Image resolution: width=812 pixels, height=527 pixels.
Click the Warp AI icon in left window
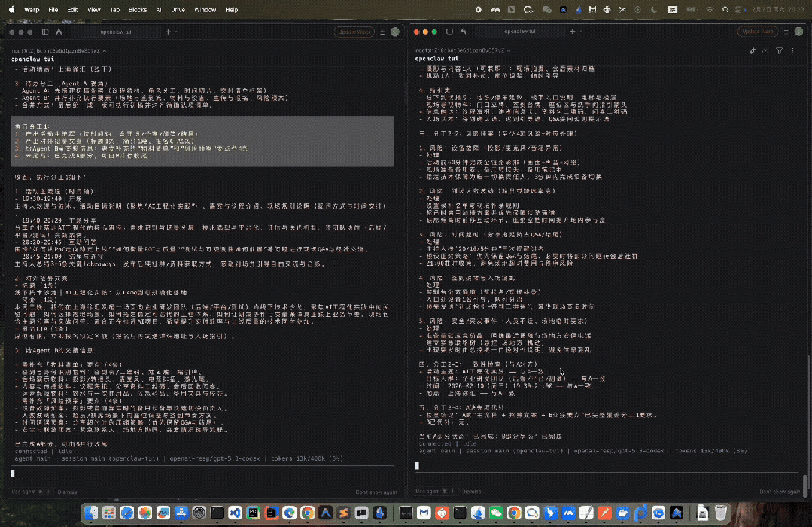point(59,32)
